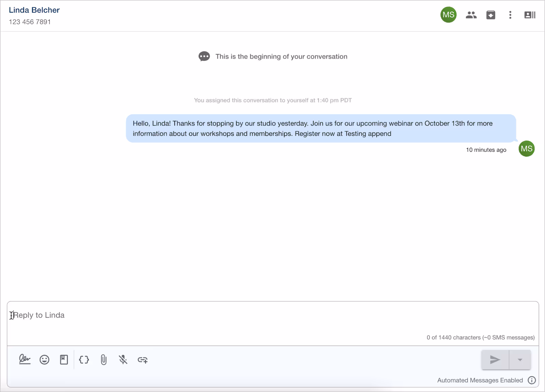
Task: Open the emoji picker
Action: pyautogui.click(x=44, y=360)
